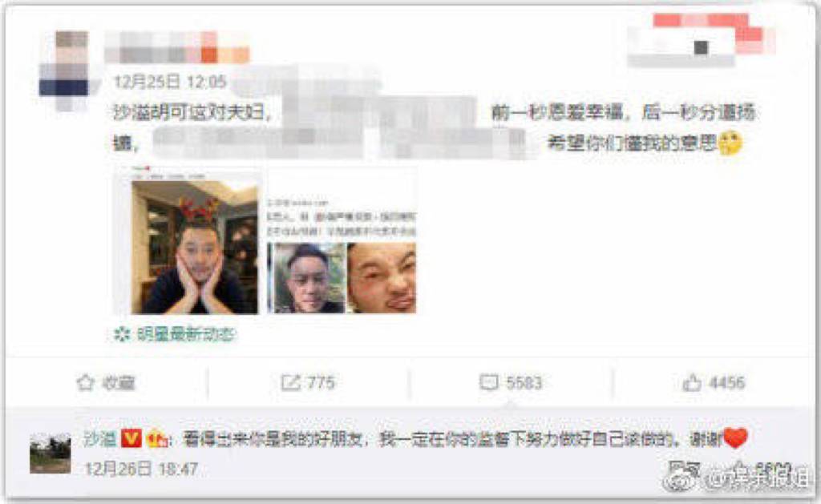Viewport: 821px width, 504px height.
Task: Click the orange V verified badge
Action: 131,438
